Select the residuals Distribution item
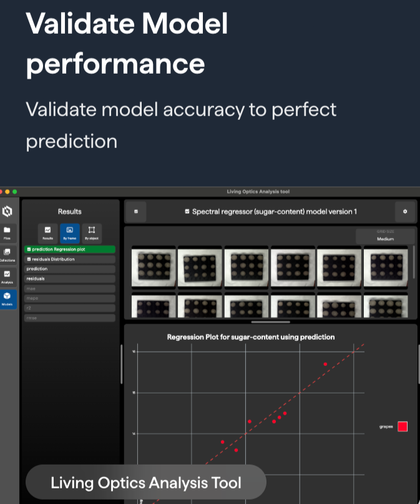The height and width of the screenshot is (504, 420). click(x=69, y=259)
